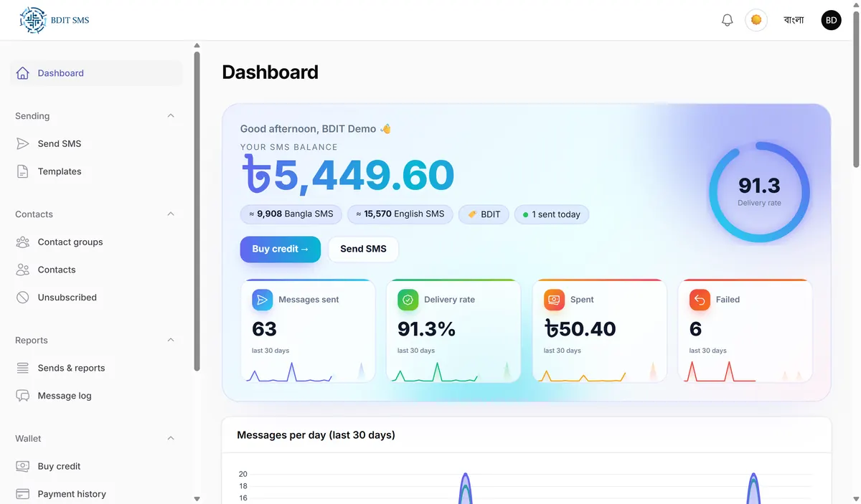Switch language to বাংলা
This screenshot has width=861, height=504.
coord(794,20)
